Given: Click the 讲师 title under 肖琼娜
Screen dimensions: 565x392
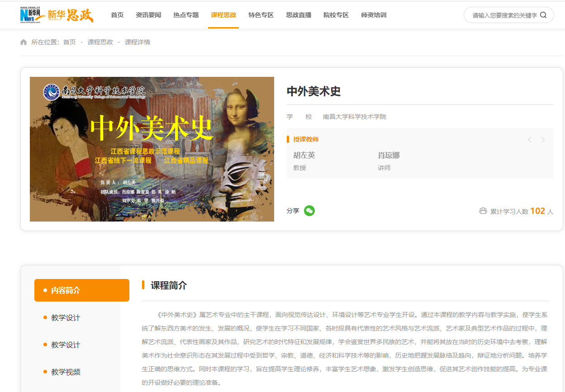Looking at the screenshot, I should click(x=384, y=168).
